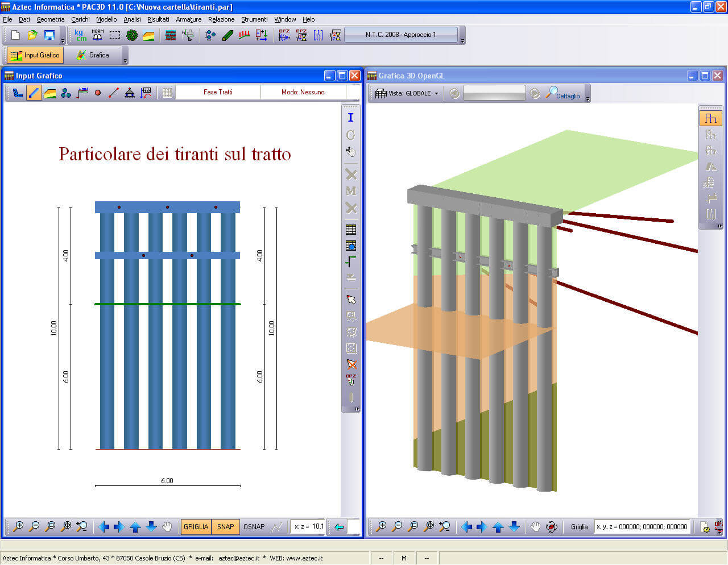This screenshot has width=728, height=565.
Task: Open the N.T.C. 2008 - Approccio 1 selector
Action: [x=401, y=35]
